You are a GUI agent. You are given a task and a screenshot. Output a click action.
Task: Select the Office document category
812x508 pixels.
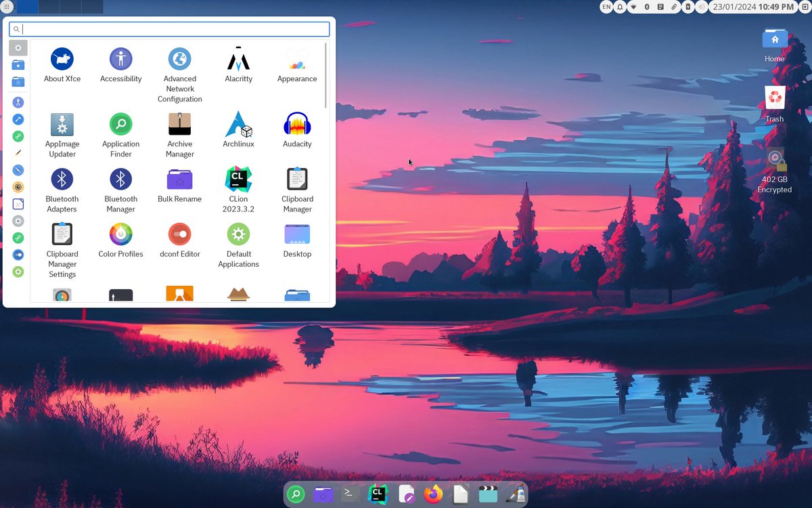[18, 204]
